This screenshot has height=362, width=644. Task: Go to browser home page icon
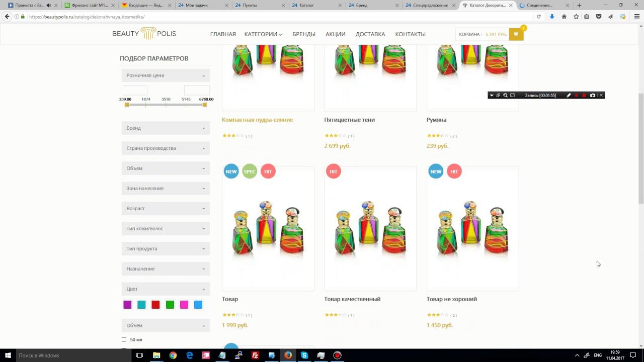[x=564, y=17]
